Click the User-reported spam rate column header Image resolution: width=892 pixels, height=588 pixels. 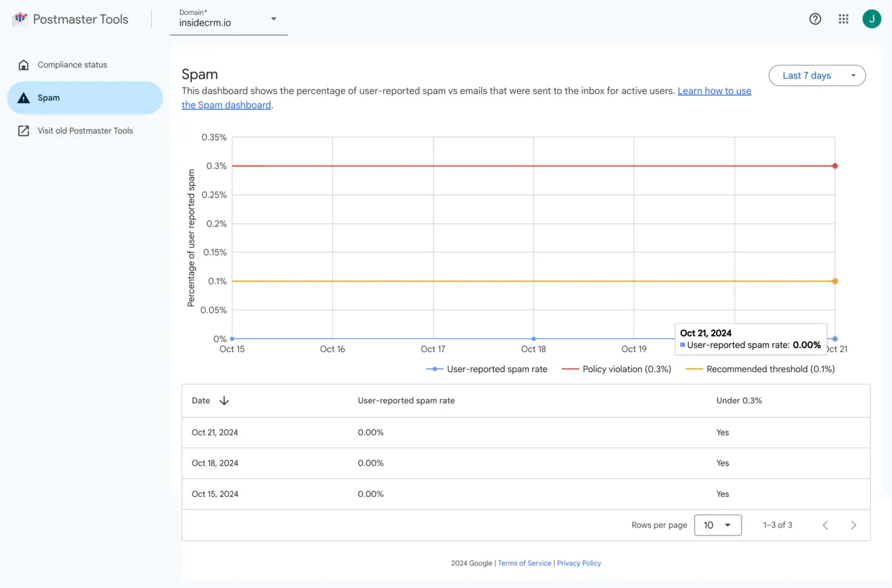point(406,401)
